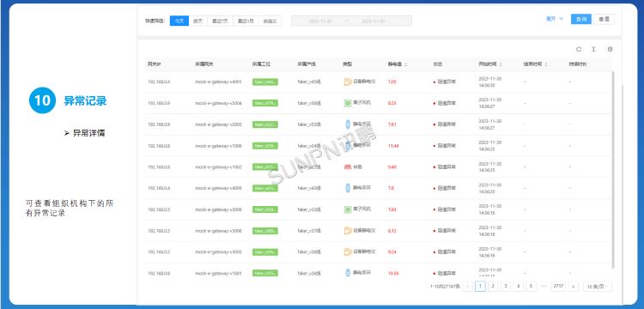Click ion fan icon in mock-e-gateway-v2004 row
The height and width of the screenshot is (309, 644).
(x=348, y=103)
